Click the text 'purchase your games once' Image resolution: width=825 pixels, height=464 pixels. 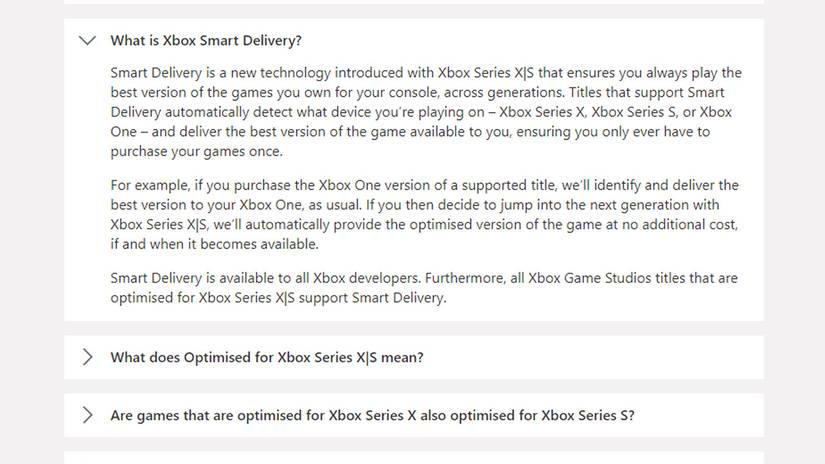[x=195, y=152]
